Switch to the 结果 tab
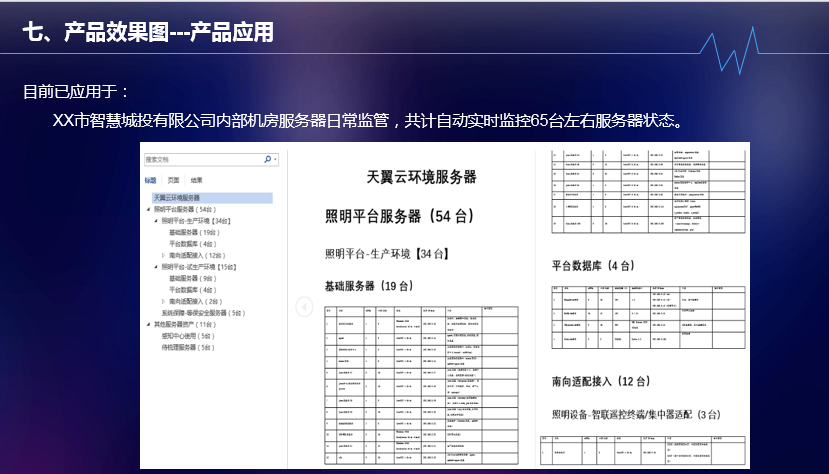 (197, 180)
